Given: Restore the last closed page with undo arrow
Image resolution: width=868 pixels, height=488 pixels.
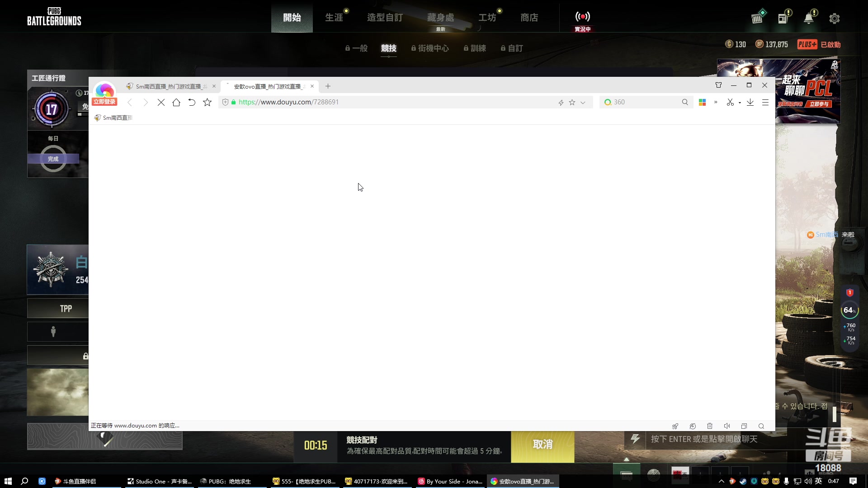Looking at the screenshot, I should click(x=192, y=103).
